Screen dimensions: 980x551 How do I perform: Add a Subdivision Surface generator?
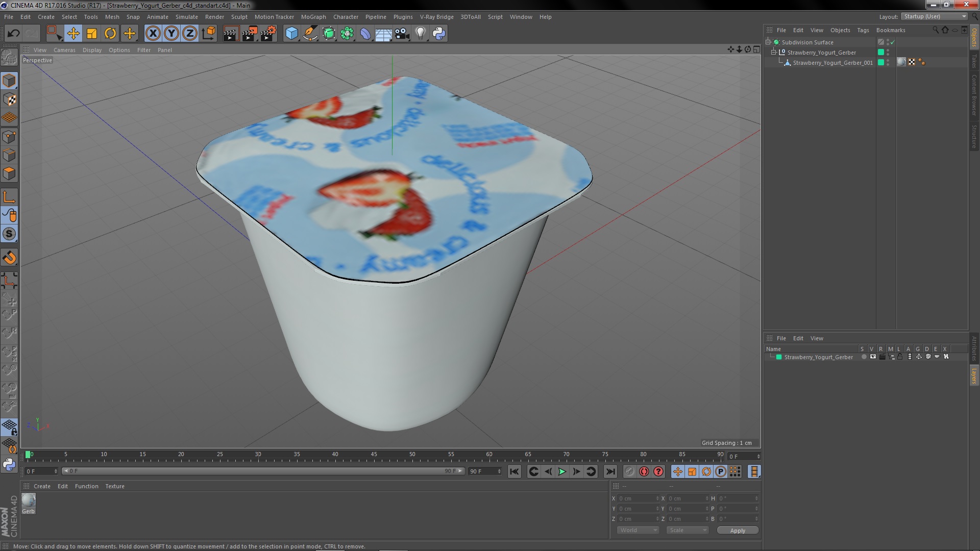[329, 34]
